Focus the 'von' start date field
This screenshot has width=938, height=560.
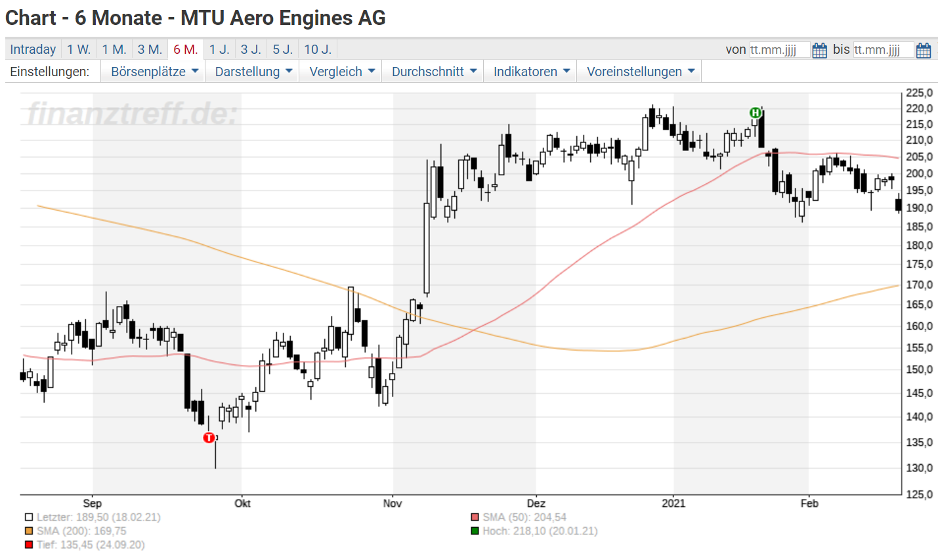(x=780, y=50)
